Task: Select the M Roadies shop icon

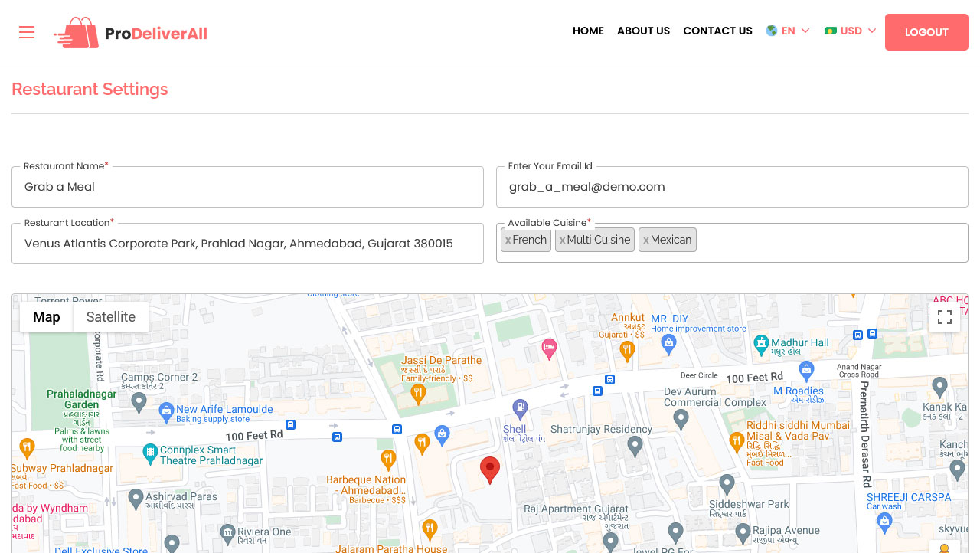Action: point(806,371)
